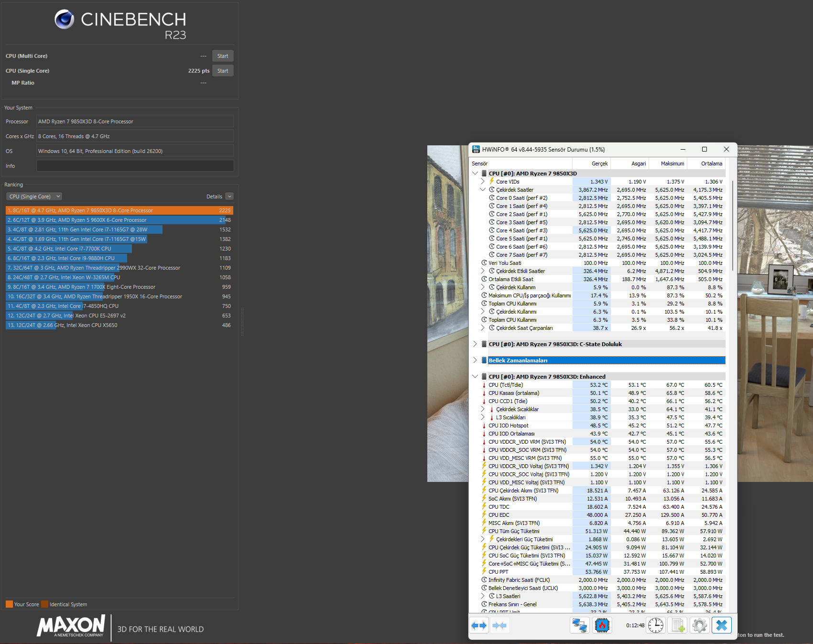Select the Xeon CPU X5650 ranking row
The width and height of the screenshot is (813, 644).
tap(119, 325)
